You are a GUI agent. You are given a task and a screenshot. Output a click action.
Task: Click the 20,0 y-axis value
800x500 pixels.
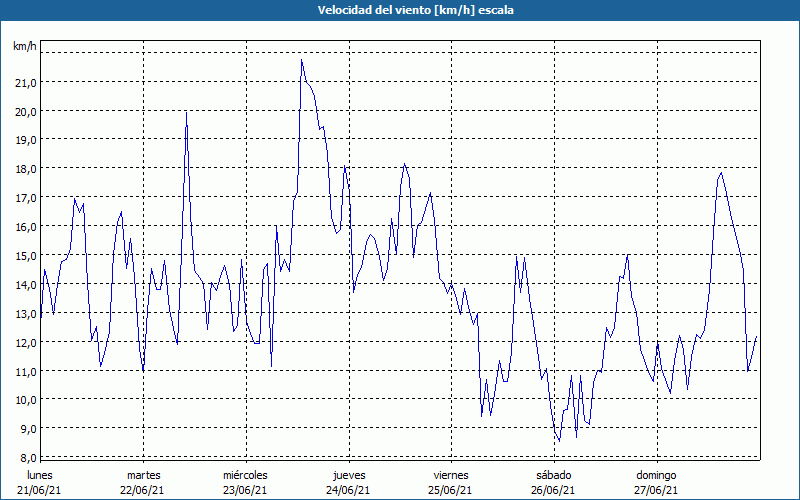coord(26,112)
